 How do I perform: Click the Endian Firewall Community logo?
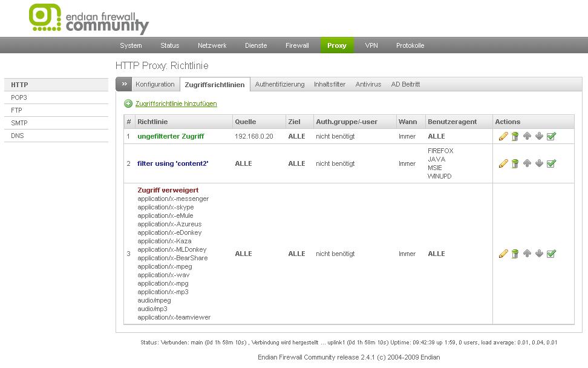tap(89, 19)
